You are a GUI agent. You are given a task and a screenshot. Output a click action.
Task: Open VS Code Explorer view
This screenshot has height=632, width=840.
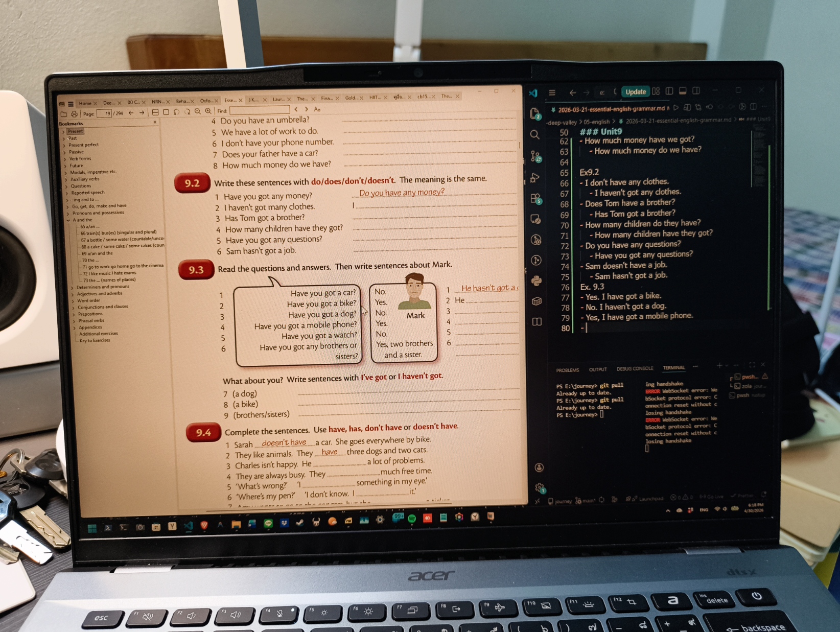click(x=535, y=113)
